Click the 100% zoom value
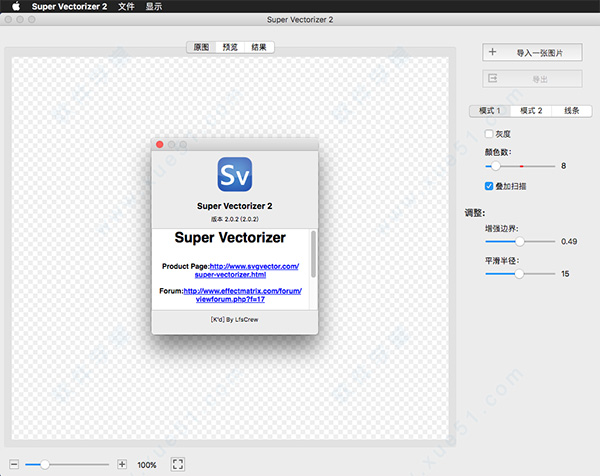This screenshot has width=600, height=476. tap(147, 465)
